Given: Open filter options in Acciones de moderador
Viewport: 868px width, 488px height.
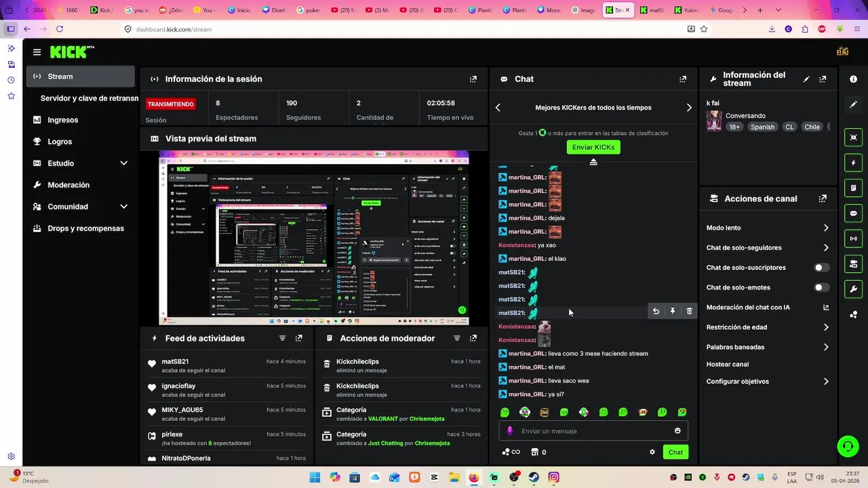Looking at the screenshot, I should coord(457,338).
